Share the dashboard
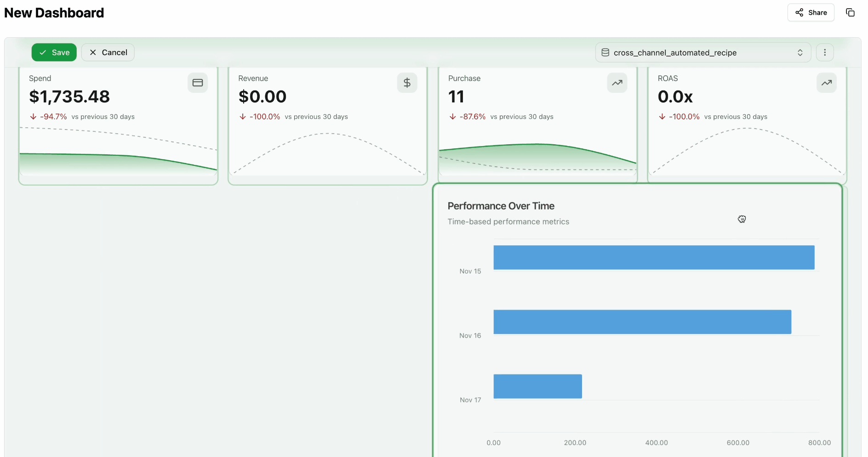Viewport: 868px width, 457px height. click(811, 12)
